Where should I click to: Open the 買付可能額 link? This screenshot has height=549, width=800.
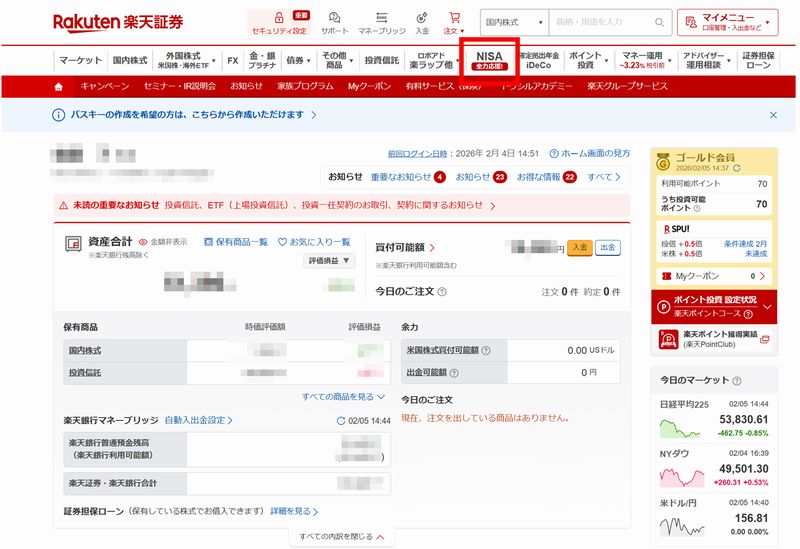pos(405,247)
